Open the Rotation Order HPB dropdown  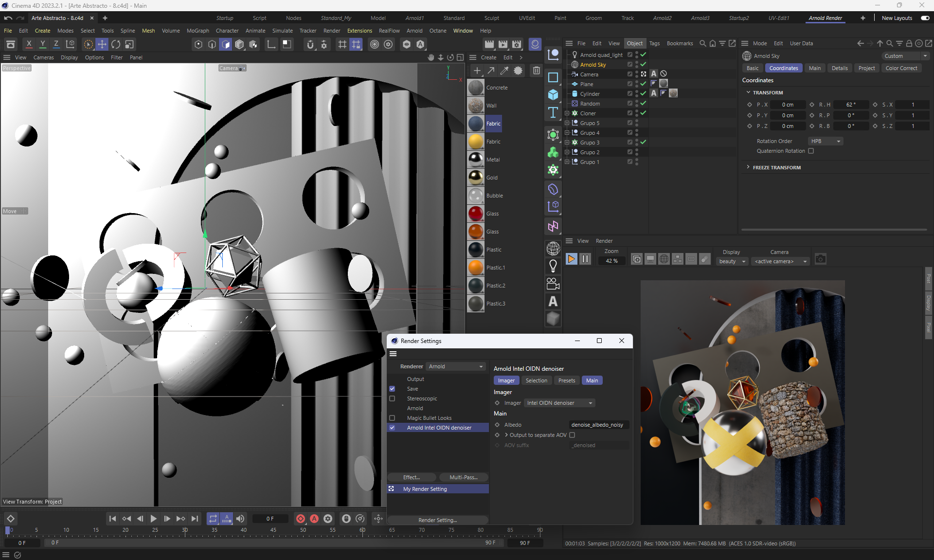click(826, 141)
